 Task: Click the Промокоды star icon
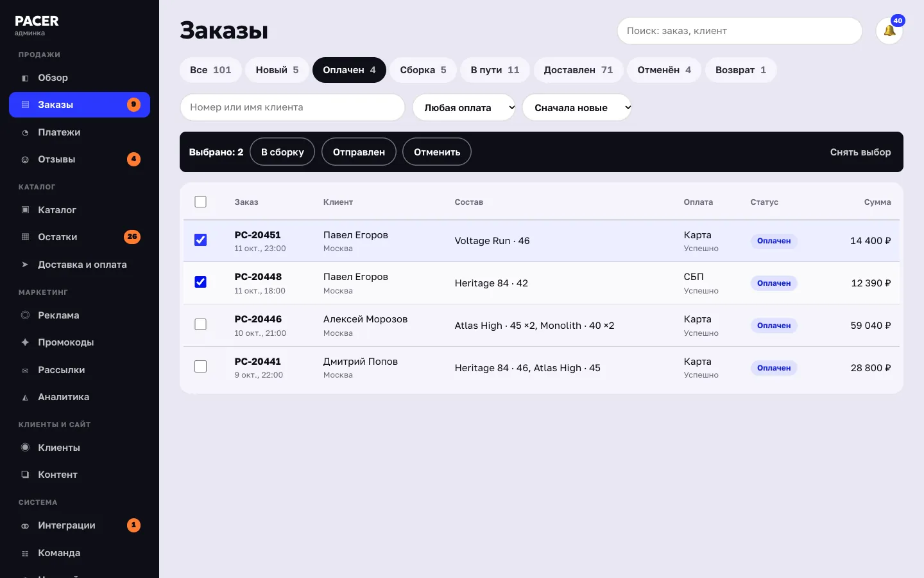[25, 342]
